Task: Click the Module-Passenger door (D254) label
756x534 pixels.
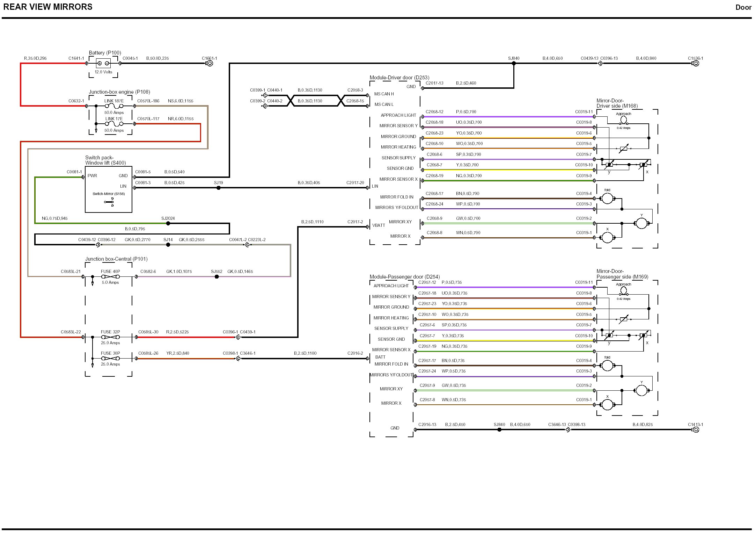Action: pos(404,277)
